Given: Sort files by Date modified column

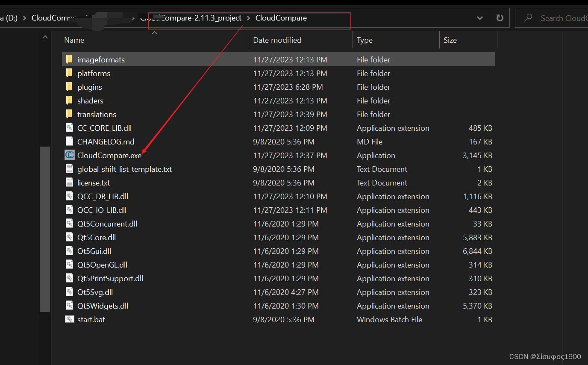Looking at the screenshot, I should 277,40.
